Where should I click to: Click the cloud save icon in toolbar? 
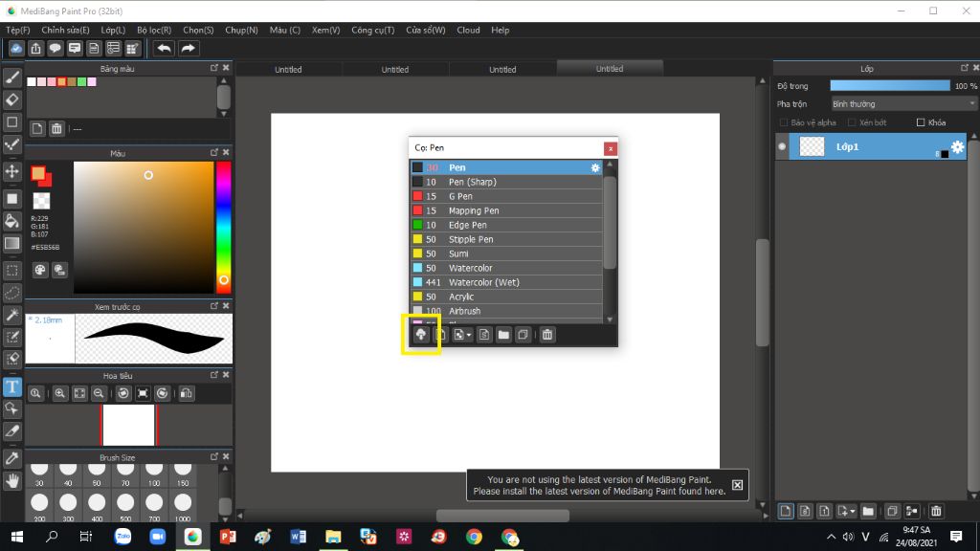click(x=16, y=48)
